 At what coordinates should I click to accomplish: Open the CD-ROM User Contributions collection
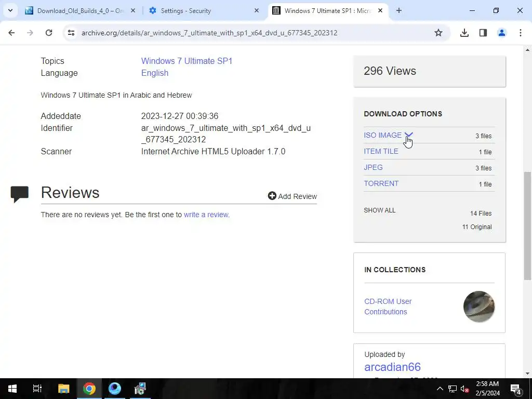388,307
